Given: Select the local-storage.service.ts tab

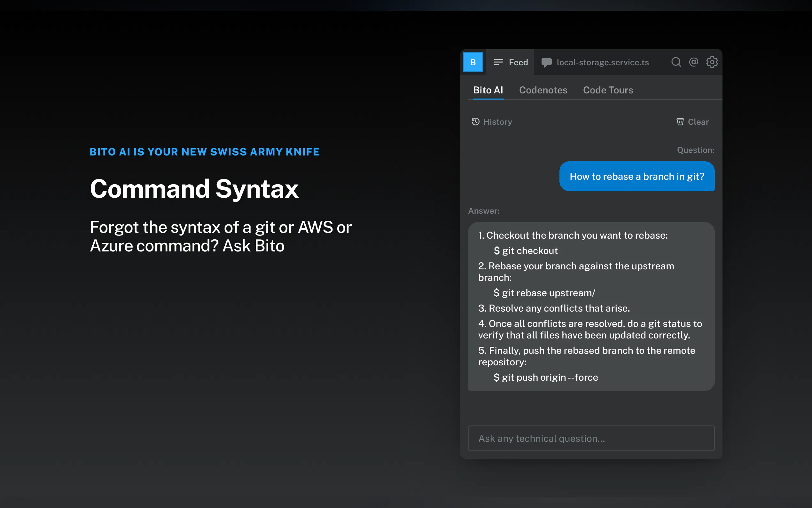Looking at the screenshot, I should click(x=602, y=62).
